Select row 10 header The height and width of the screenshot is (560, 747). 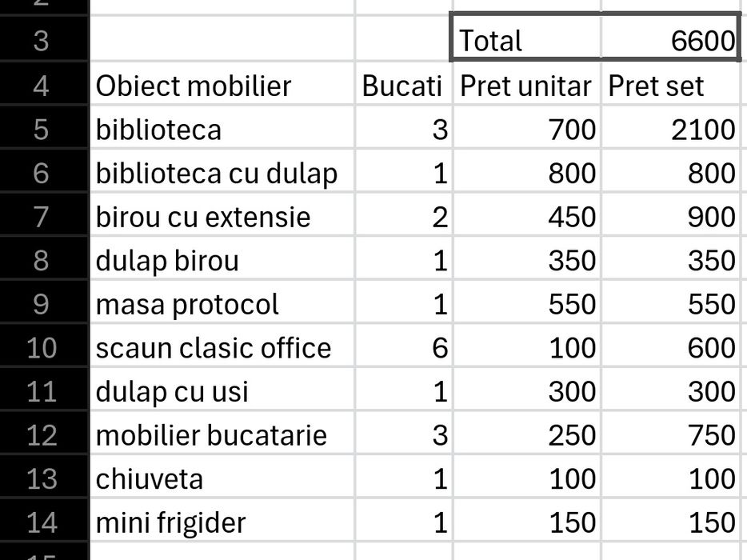tap(42, 347)
